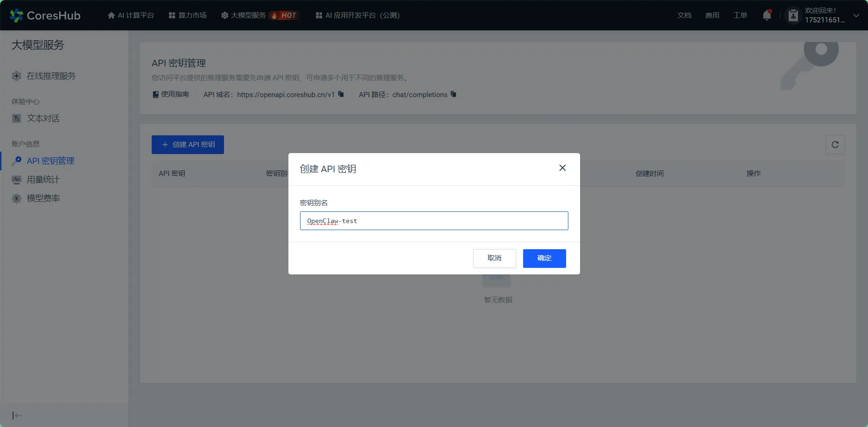
Task: Select 在线推理服务 in sidebar
Action: coord(51,76)
